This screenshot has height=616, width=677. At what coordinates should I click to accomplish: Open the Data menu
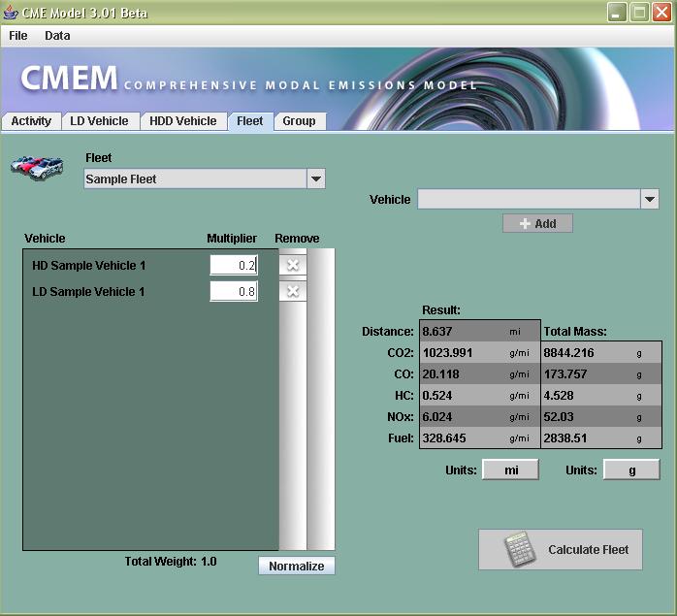point(57,35)
